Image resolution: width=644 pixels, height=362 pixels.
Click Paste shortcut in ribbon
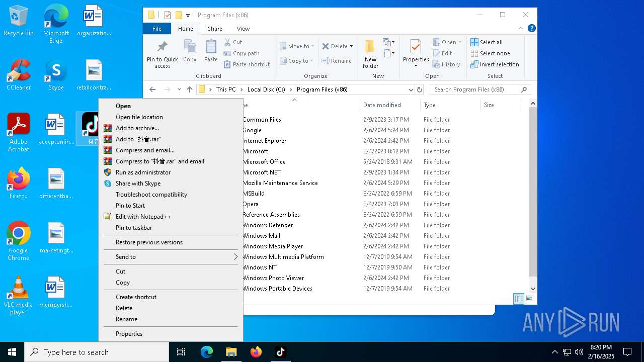point(247,64)
